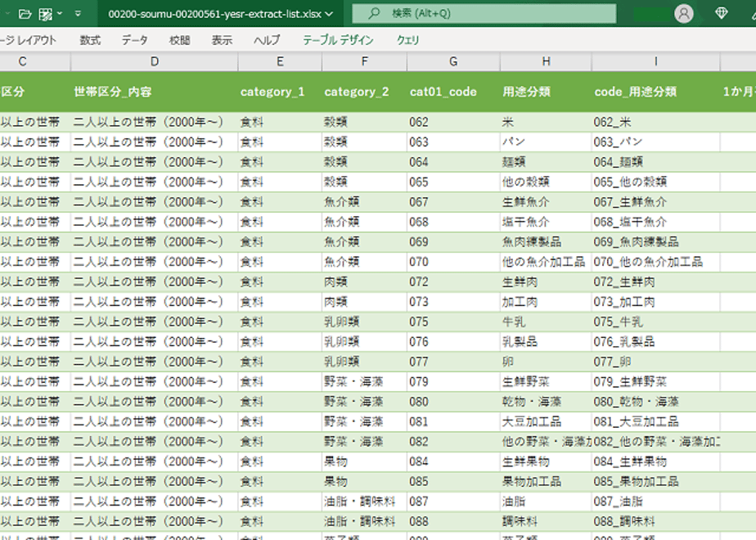Click the table grid quick-access icon
The height and width of the screenshot is (540, 756).
point(45,14)
